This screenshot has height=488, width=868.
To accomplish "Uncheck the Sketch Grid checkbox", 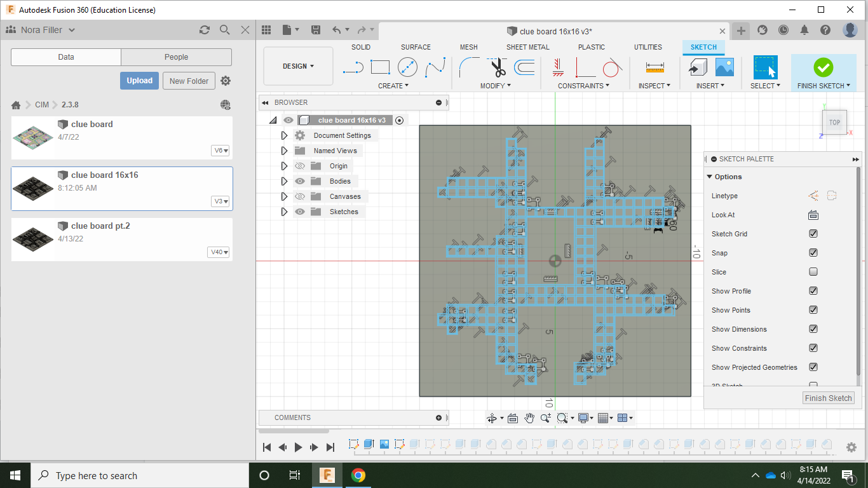I will 813,234.
